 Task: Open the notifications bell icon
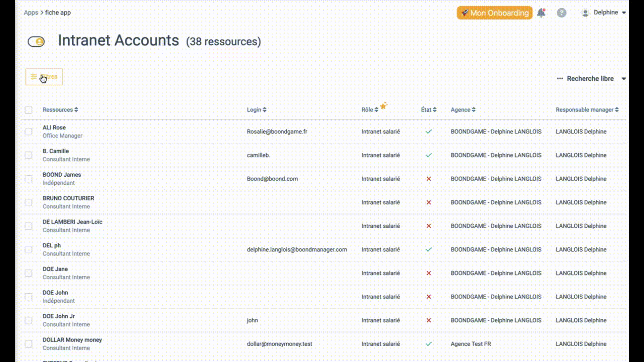coord(541,13)
